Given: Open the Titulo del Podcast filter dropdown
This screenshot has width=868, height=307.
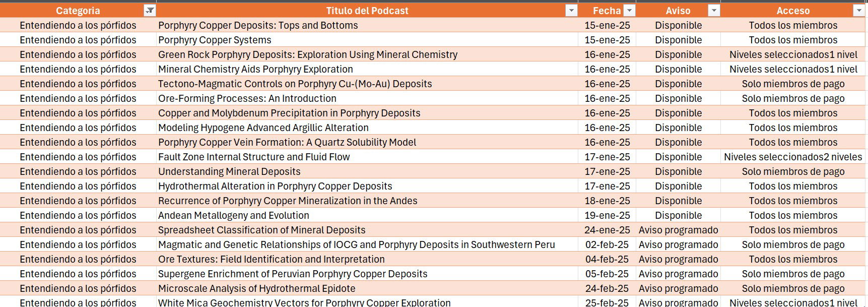Looking at the screenshot, I should [x=571, y=11].
